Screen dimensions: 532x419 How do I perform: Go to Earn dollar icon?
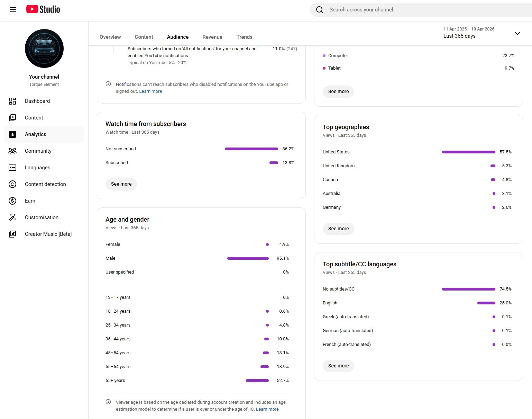click(x=12, y=201)
